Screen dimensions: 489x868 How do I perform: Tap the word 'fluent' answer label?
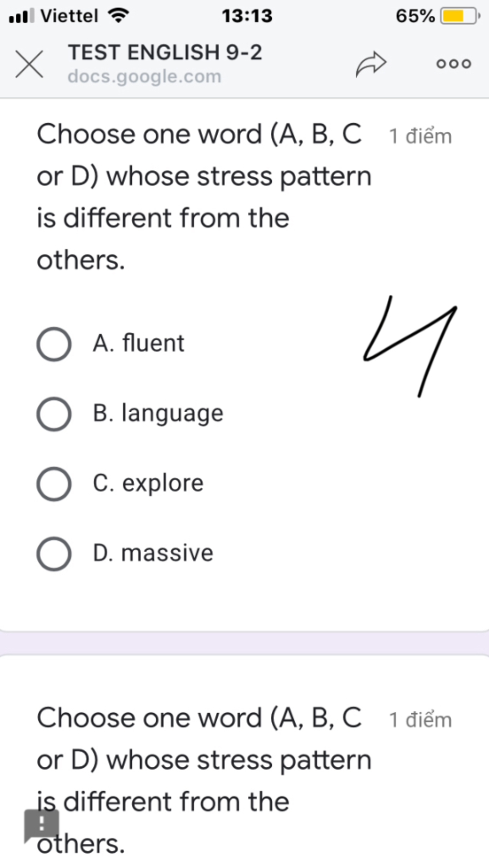[153, 343]
